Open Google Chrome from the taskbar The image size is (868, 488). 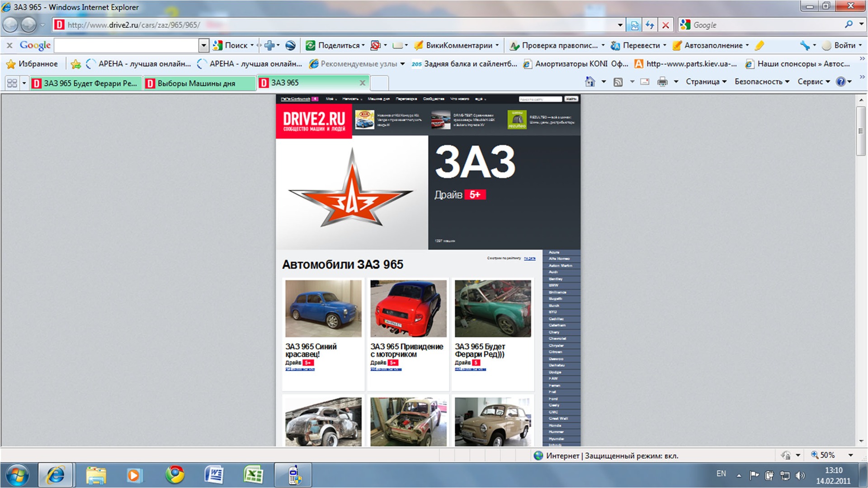click(175, 475)
